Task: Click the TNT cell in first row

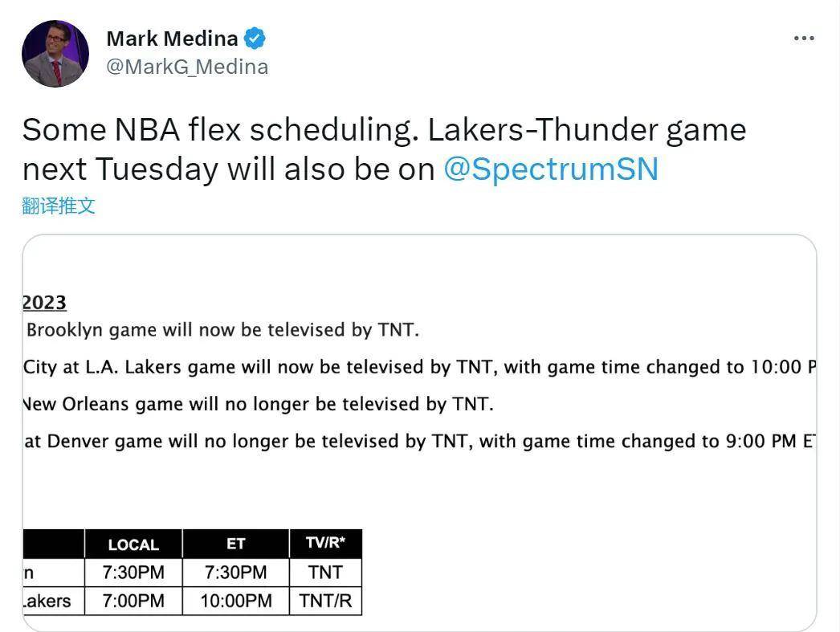Action: [x=326, y=573]
